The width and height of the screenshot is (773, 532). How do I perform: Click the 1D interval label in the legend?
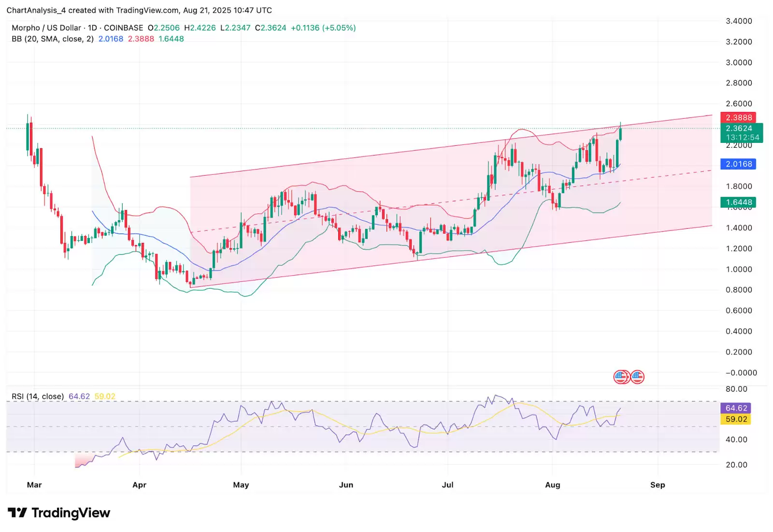pyautogui.click(x=92, y=28)
